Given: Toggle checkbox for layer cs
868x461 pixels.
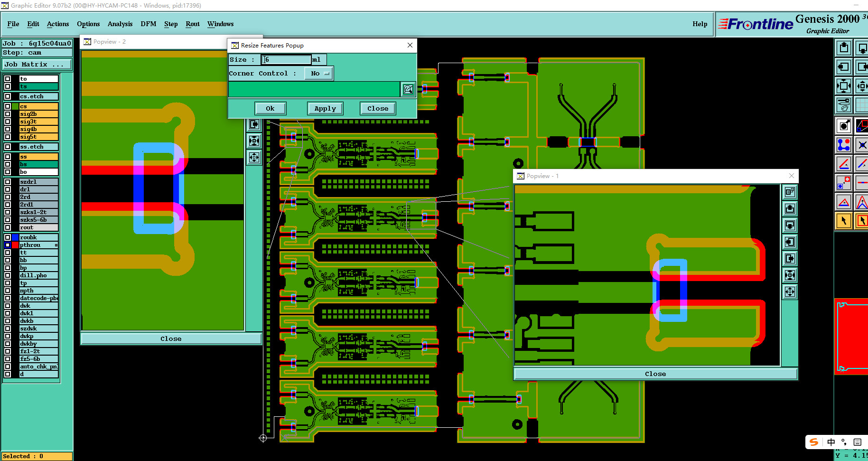Looking at the screenshot, I should tap(8, 106).
